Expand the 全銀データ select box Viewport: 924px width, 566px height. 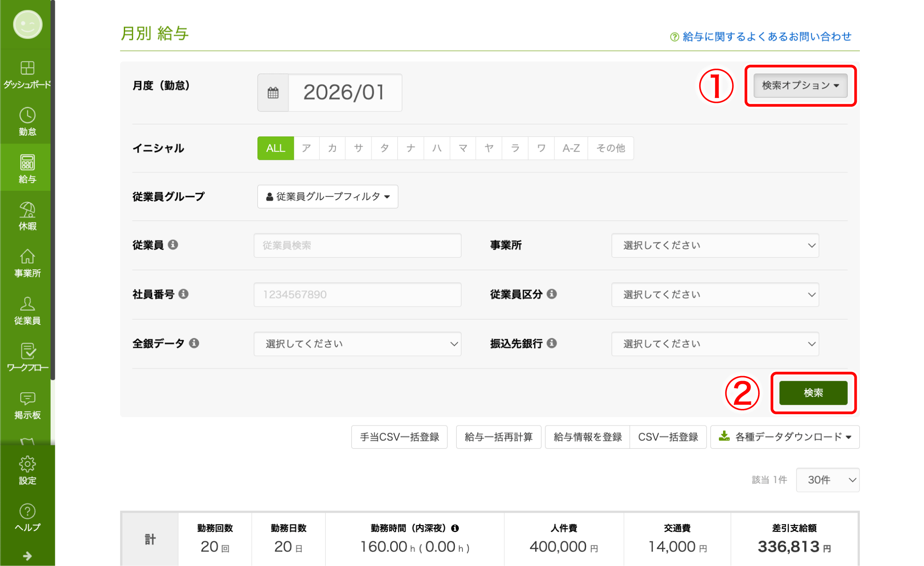tap(357, 344)
